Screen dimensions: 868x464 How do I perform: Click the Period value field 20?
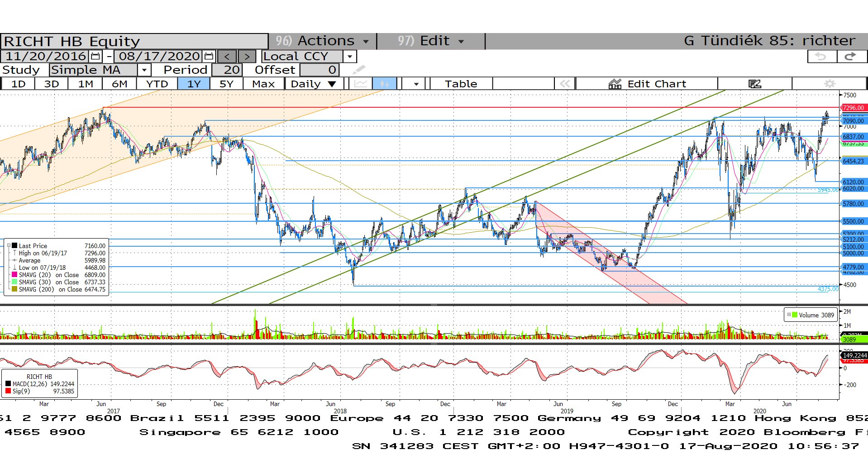(228, 70)
